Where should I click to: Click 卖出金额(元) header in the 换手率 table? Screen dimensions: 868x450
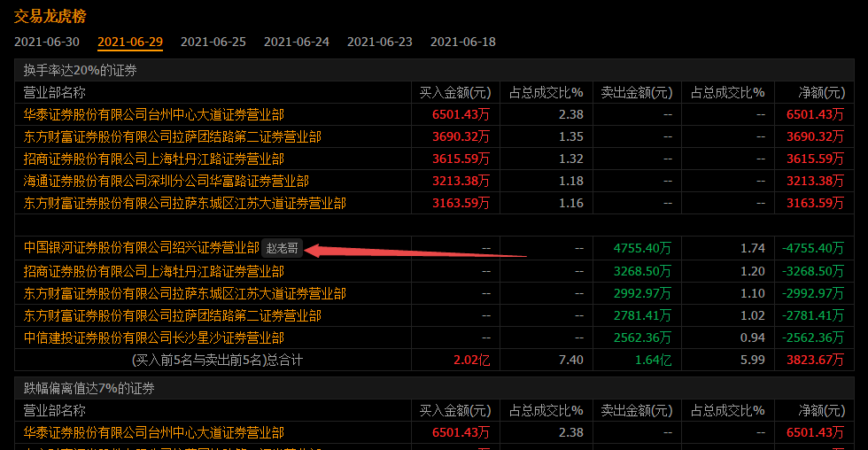pos(637,92)
